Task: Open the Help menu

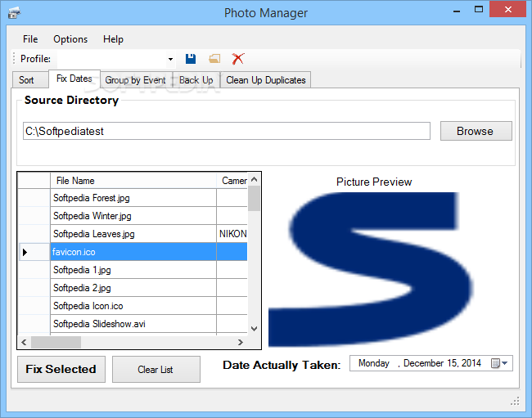Action: 113,39
